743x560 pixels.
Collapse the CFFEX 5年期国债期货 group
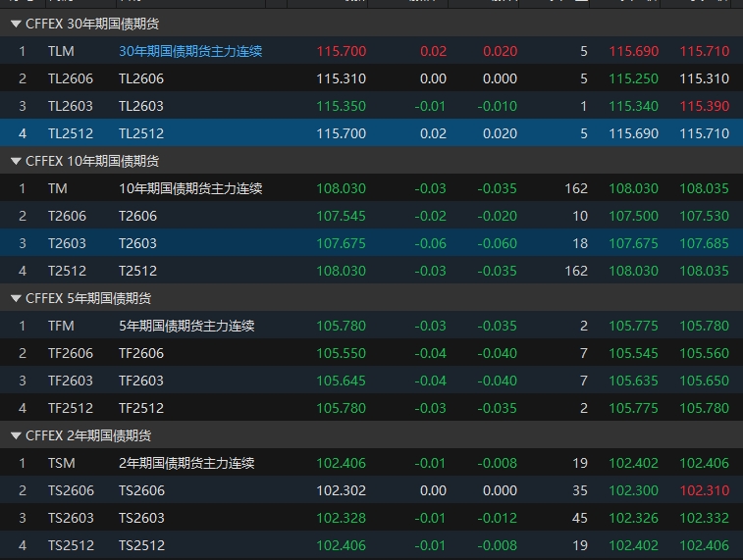click(16, 298)
